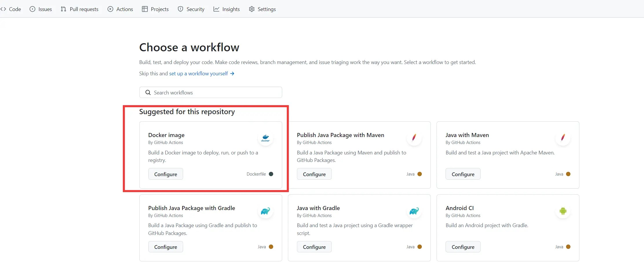This screenshot has height=268, width=644.
Task: Click the 'Publish Java Package with Gradle' title
Action: click(x=191, y=208)
